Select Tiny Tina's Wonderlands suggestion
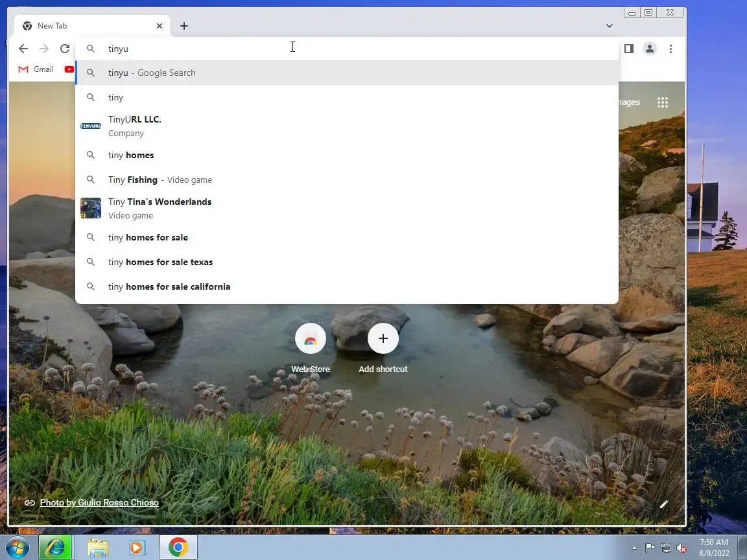Image resolution: width=747 pixels, height=560 pixels. click(x=347, y=208)
